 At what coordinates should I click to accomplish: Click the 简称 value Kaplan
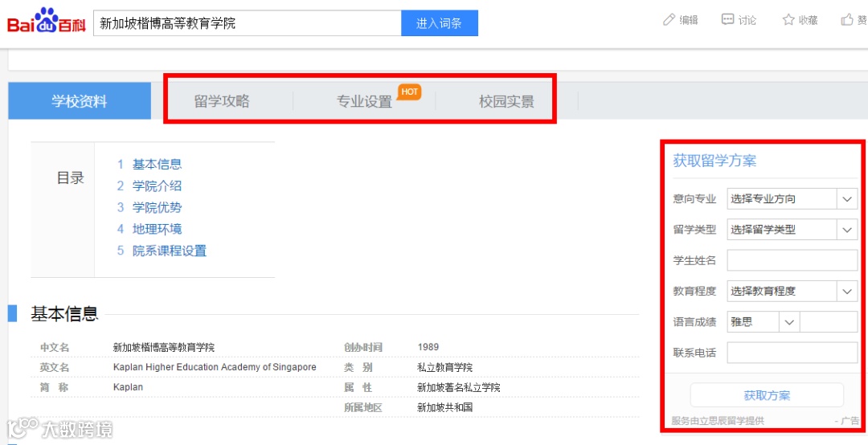tap(128, 387)
